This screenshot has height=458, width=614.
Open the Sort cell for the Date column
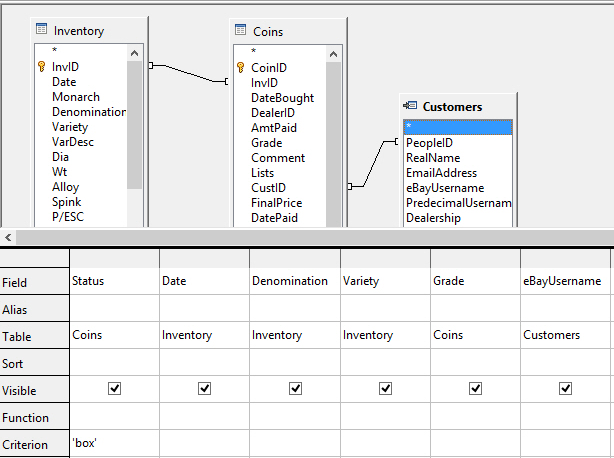[x=204, y=363]
